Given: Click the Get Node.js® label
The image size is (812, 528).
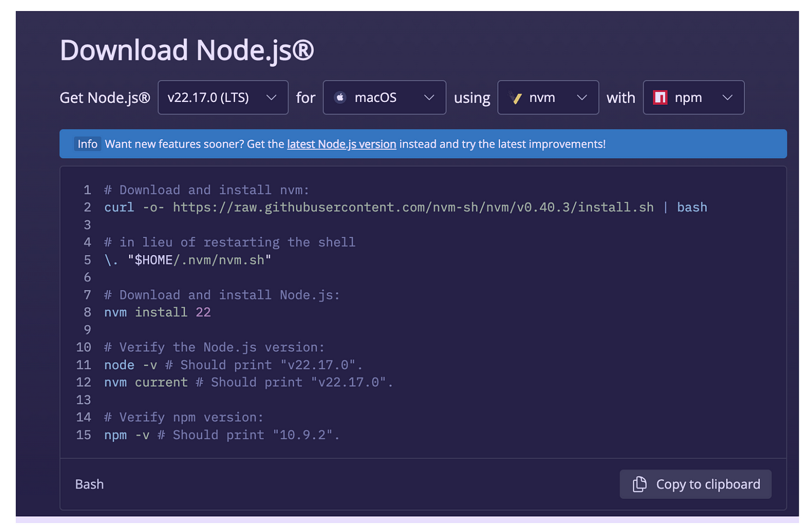Looking at the screenshot, I should click(105, 98).
